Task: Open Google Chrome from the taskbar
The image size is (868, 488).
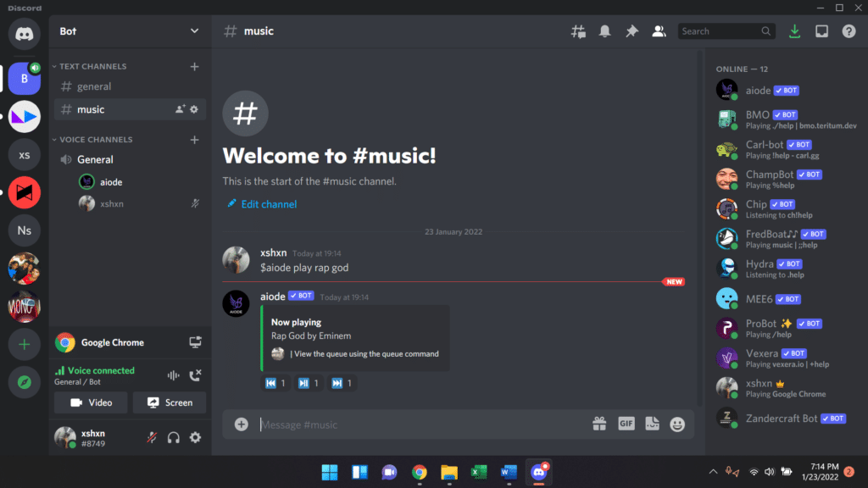Action: (x=419, y=472)
